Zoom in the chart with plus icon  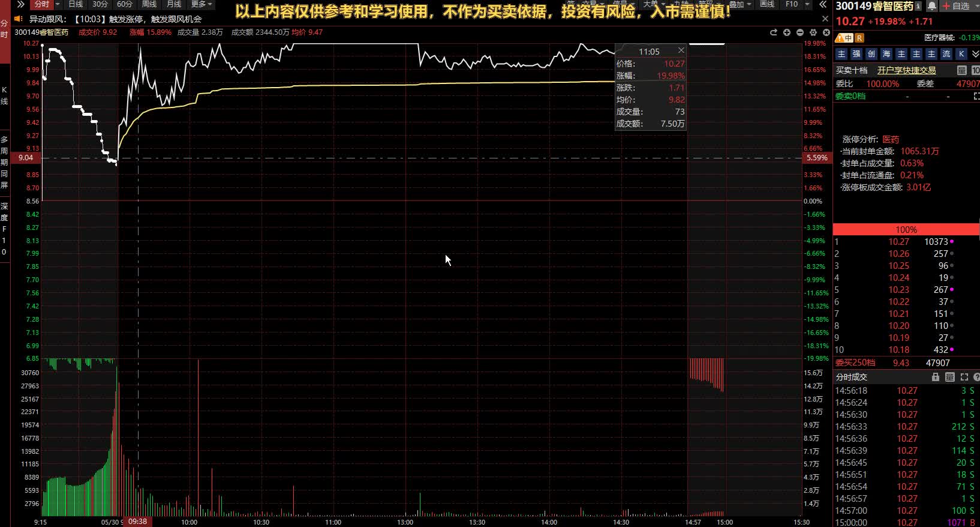coord(787,32)
